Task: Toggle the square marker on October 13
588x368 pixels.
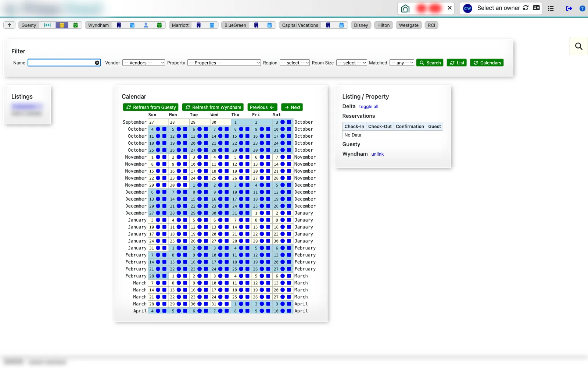Action: click(206, 136)
